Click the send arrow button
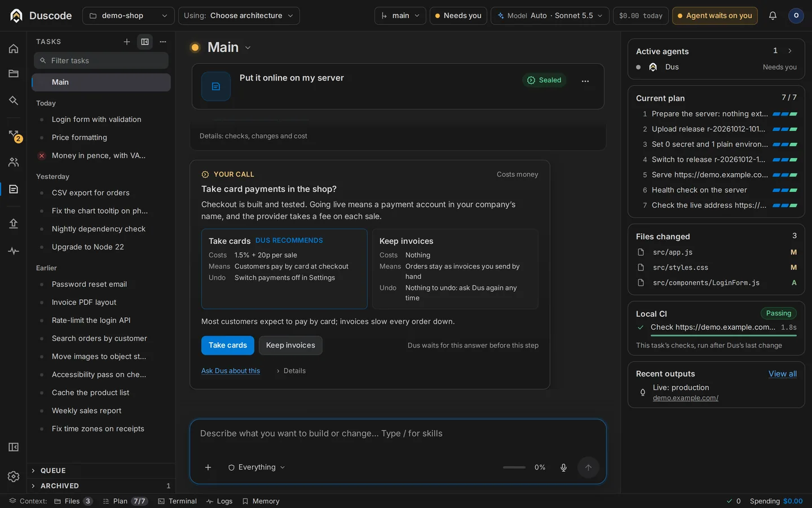Screen dimensions: 812x508 (x=588, y=467)
